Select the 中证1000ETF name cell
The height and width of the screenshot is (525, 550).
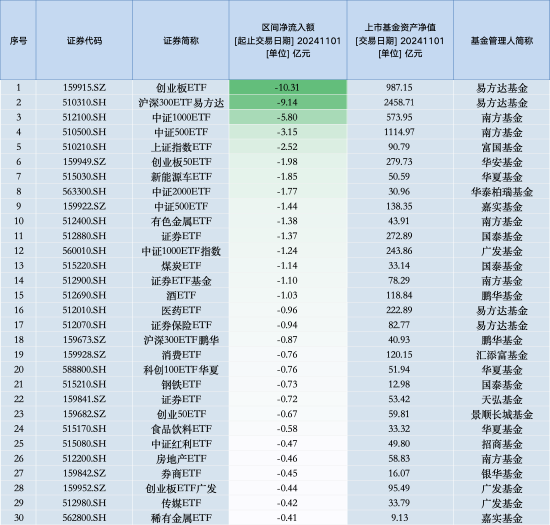(x=181, y=117)
